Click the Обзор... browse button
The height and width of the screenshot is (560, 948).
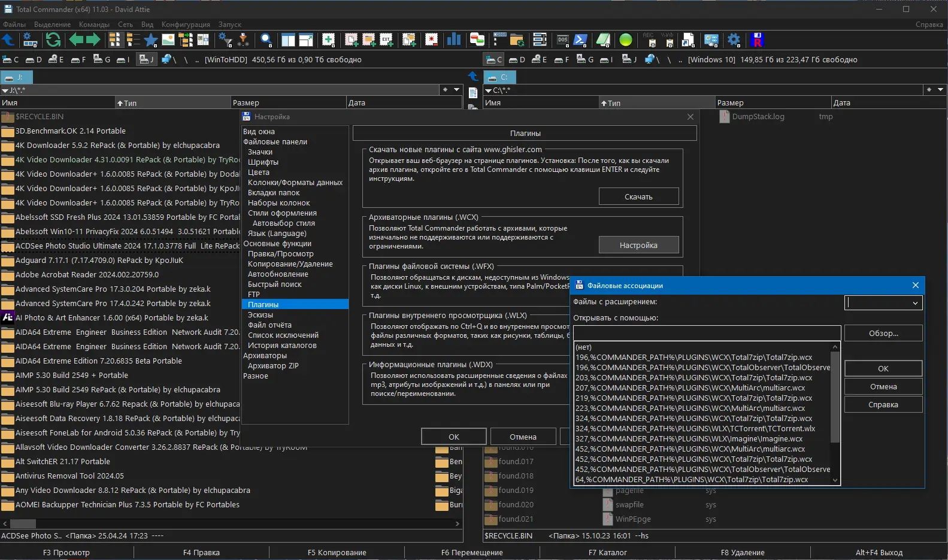point(883,334)
